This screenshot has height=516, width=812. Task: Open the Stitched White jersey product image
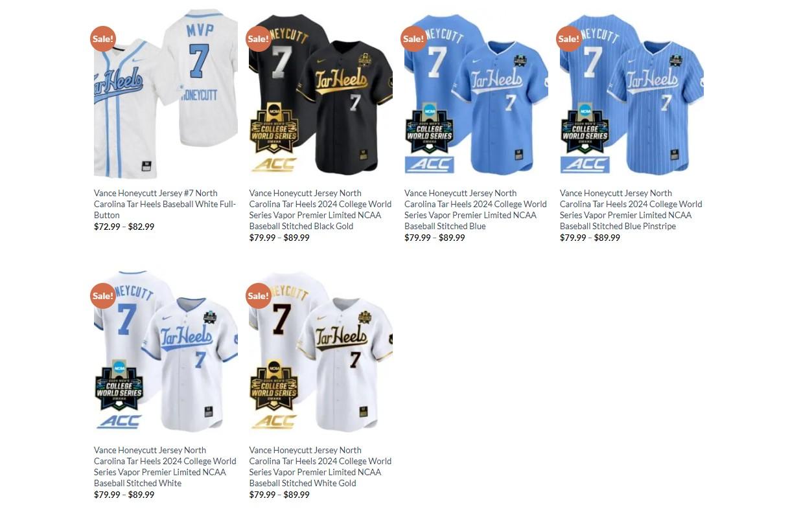point(166,351)
